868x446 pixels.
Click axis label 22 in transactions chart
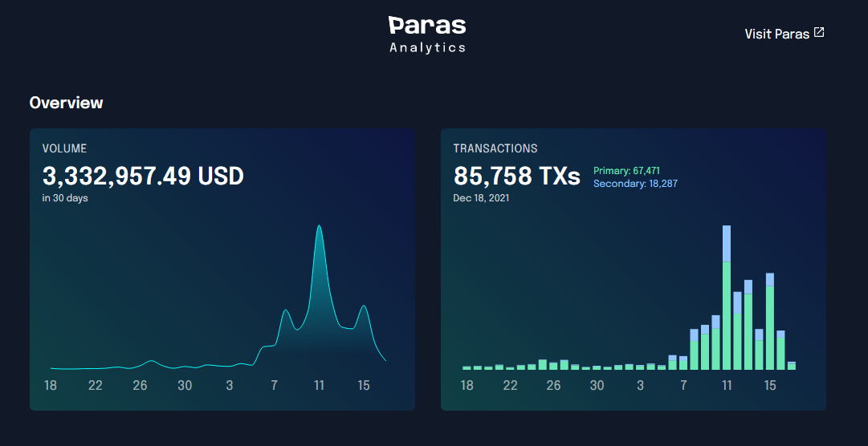511,385
